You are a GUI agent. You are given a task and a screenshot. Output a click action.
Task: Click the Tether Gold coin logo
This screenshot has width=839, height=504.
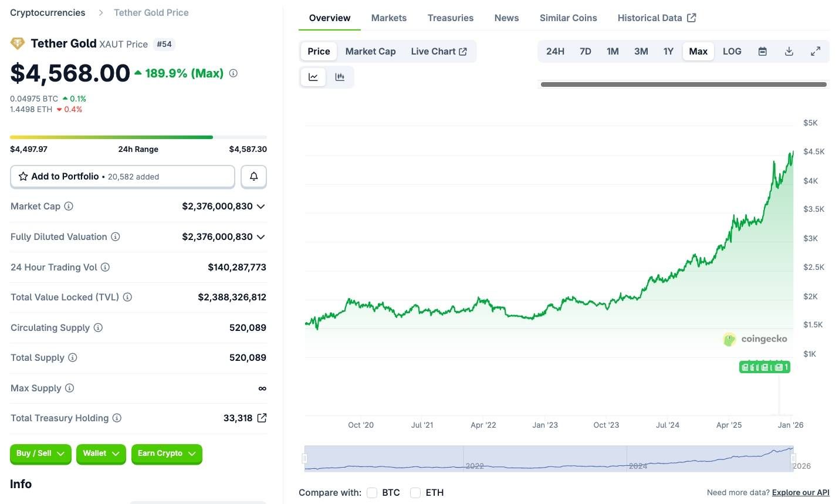17,43
